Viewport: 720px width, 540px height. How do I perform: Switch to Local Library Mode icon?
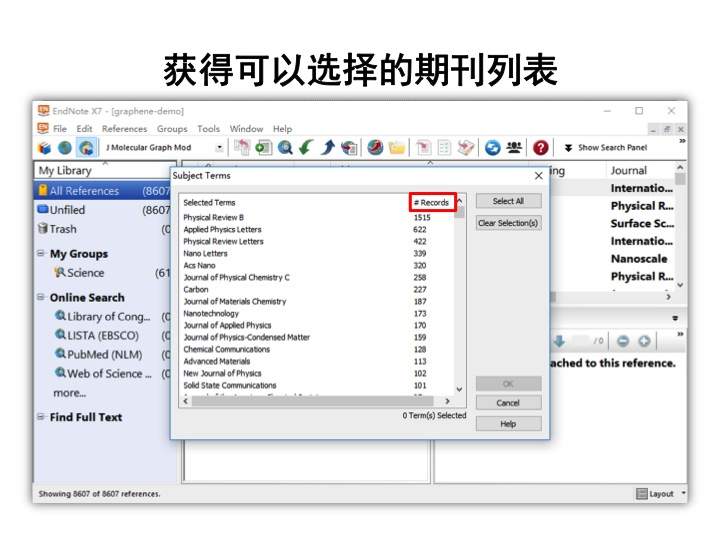click(x=45, y=147)
